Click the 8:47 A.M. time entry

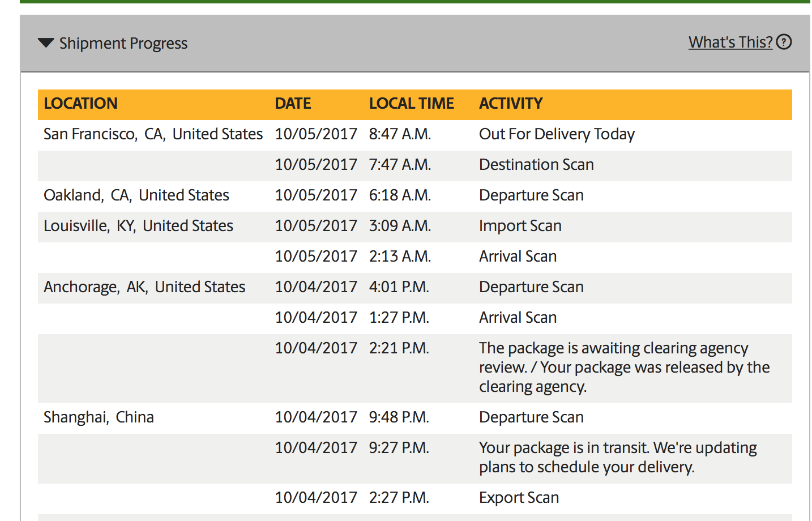[400, 134]
